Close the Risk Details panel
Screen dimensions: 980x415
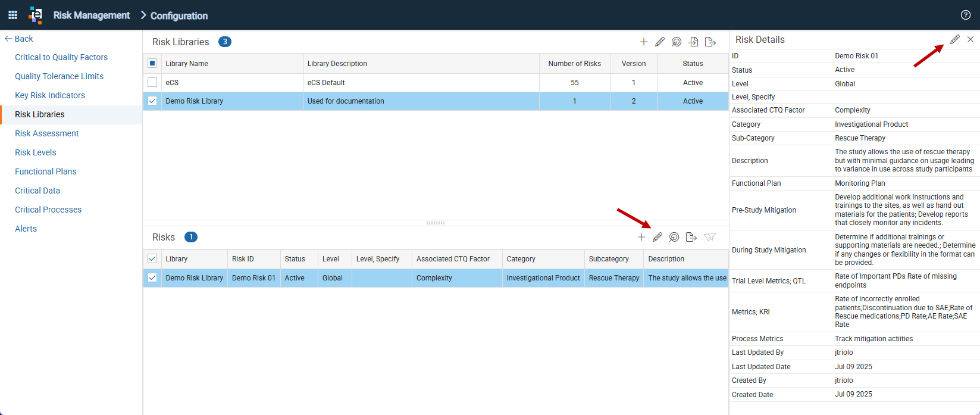970,39
